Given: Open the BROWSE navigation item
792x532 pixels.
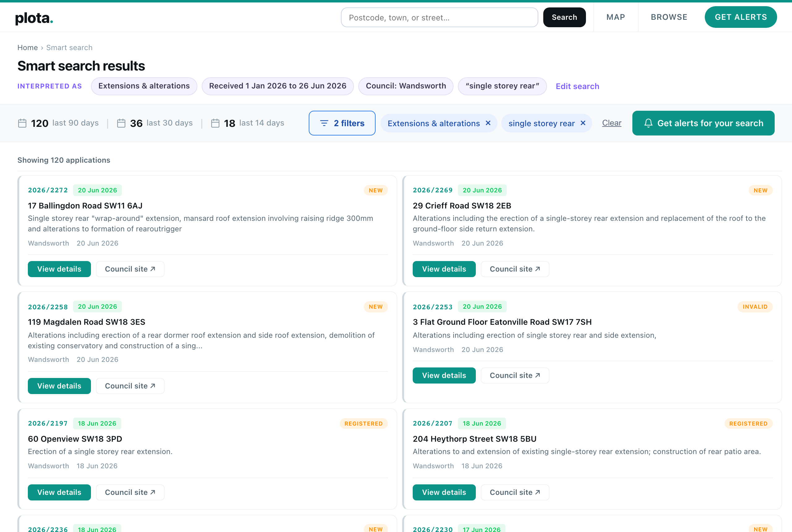Looking at the screenshot, I should click(669, 17).
